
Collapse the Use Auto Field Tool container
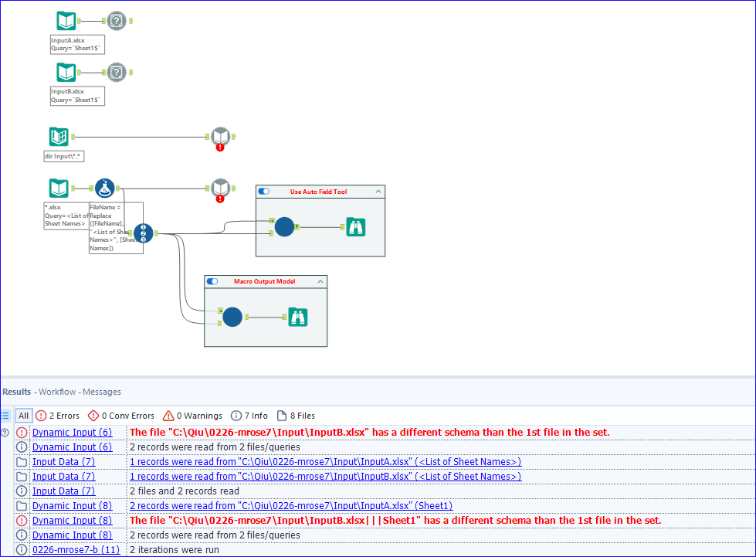tap(379, 192)
